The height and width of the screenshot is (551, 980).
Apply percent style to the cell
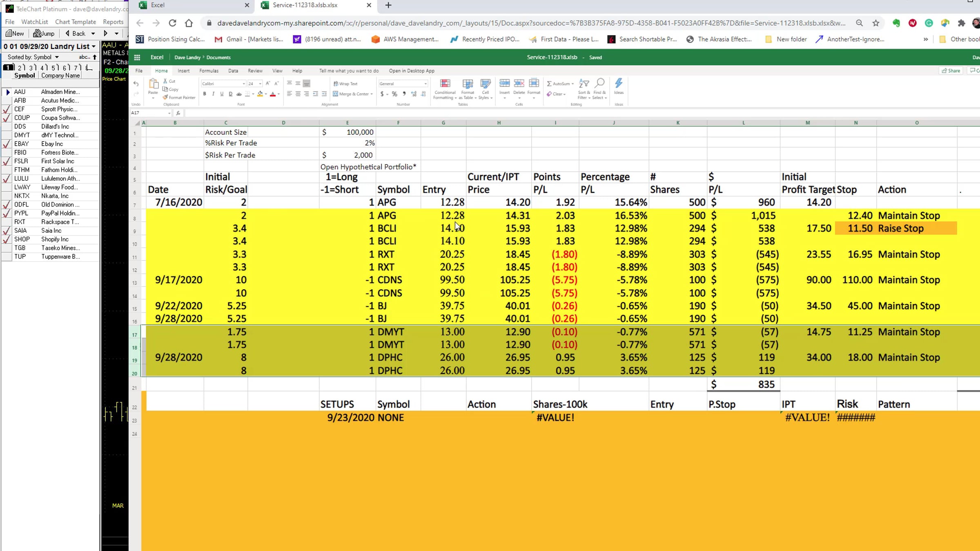coord(394,94)
